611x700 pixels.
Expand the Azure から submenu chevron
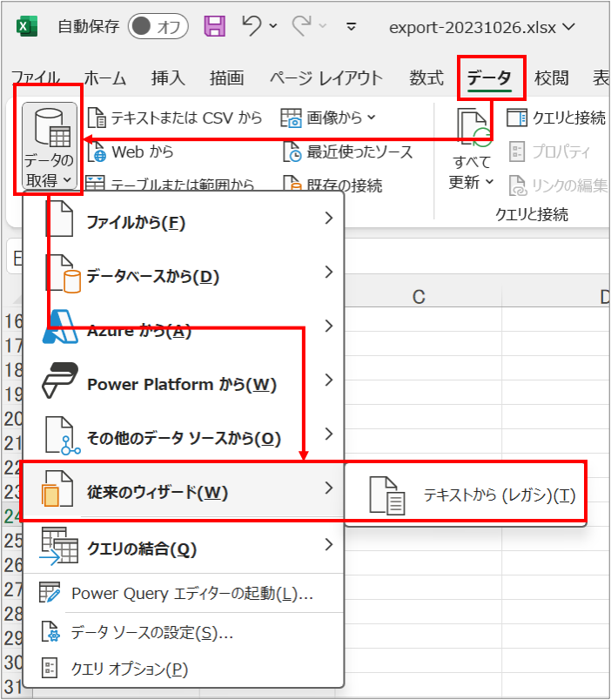[329, 326]
